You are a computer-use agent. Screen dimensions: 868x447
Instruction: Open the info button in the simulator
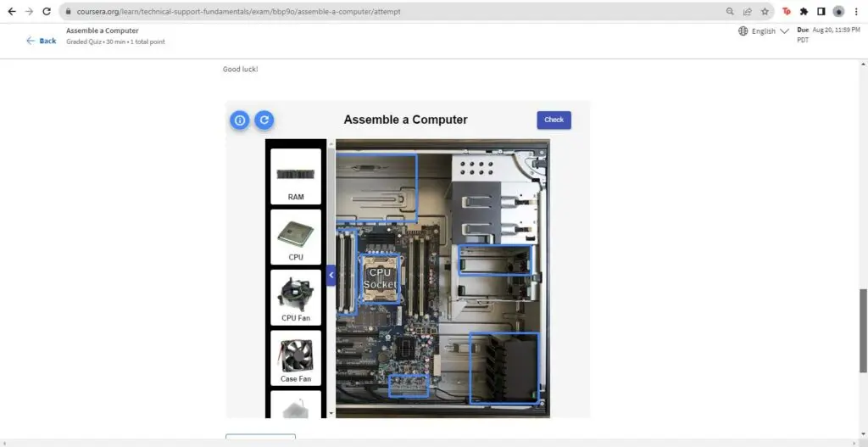tap(240, 120)
